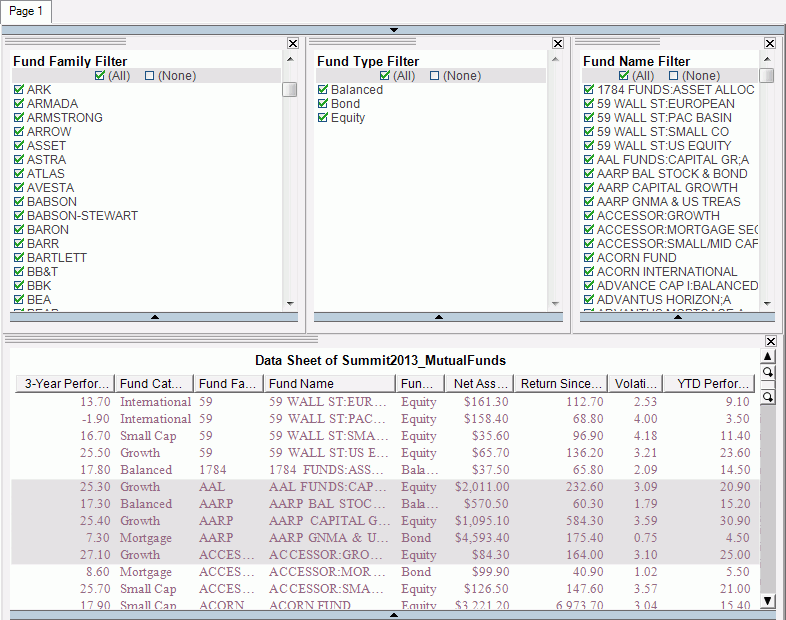Click the 584.30 return value cell
Screen dimensions: 786x620
(584, 521)
